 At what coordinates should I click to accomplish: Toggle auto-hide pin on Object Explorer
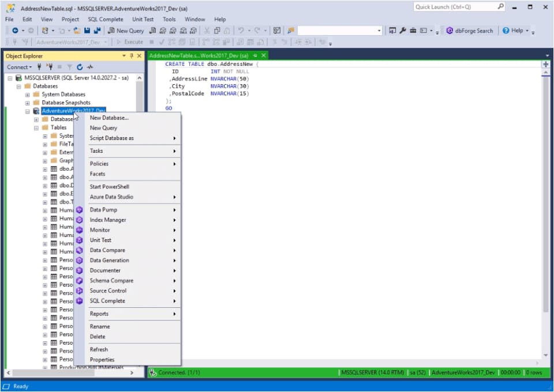tap(132, 56)
